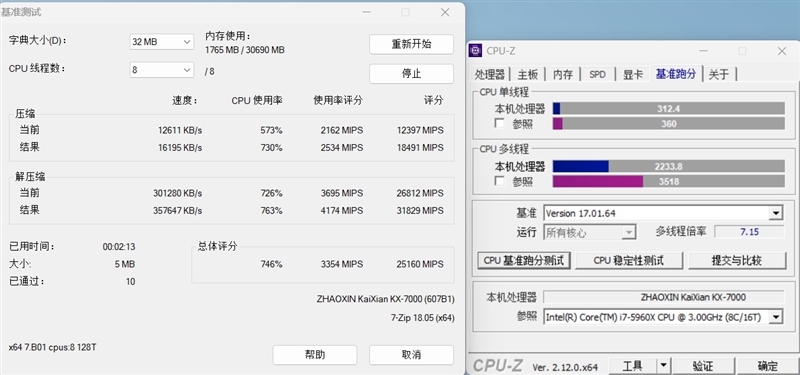Viewport: 800px width, 375px height.
Task: Click elapsed time value 00:02:13
Action: [x=119, y=247]
